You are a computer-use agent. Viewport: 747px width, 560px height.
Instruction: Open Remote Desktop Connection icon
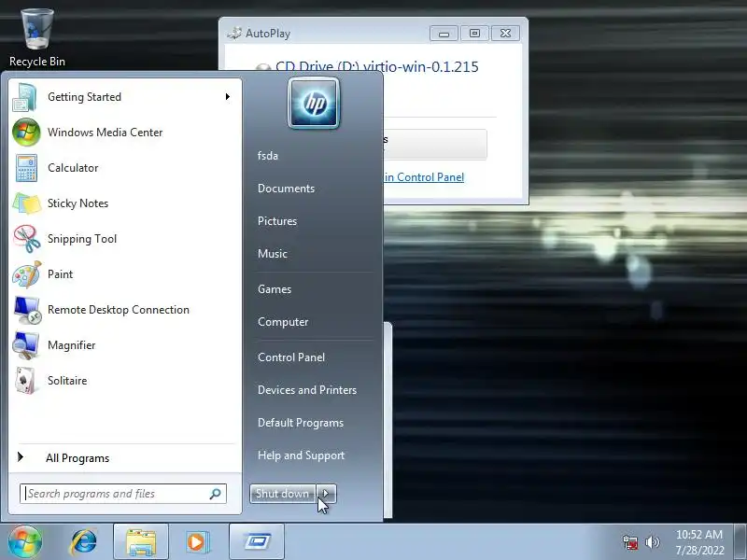(x=27, y=310)
